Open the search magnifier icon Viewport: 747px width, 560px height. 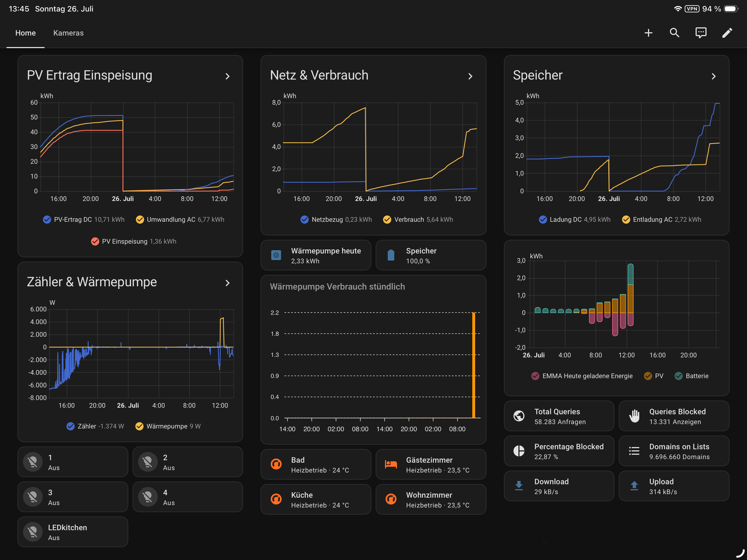tap(674, 33)
